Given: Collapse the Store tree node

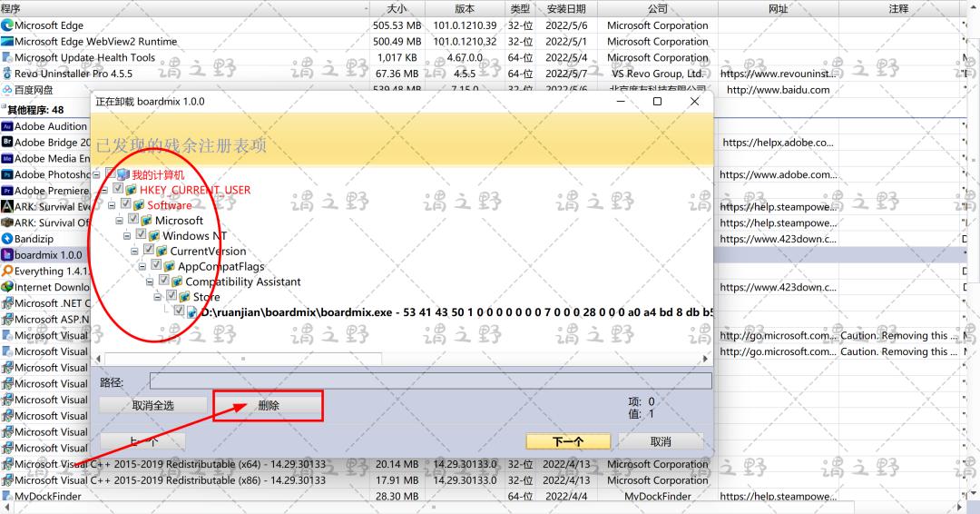Looking at the screenshot, I should [158, 297].
